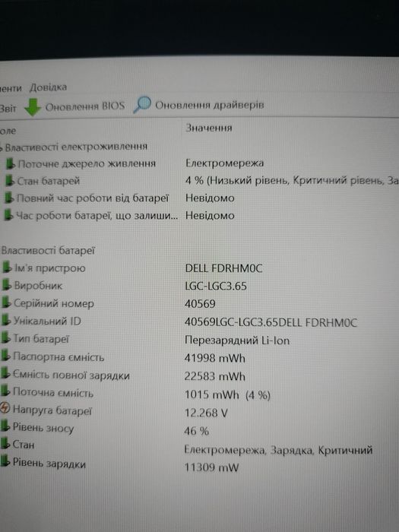Click icon beside Унікальний ID

point(6,321)
